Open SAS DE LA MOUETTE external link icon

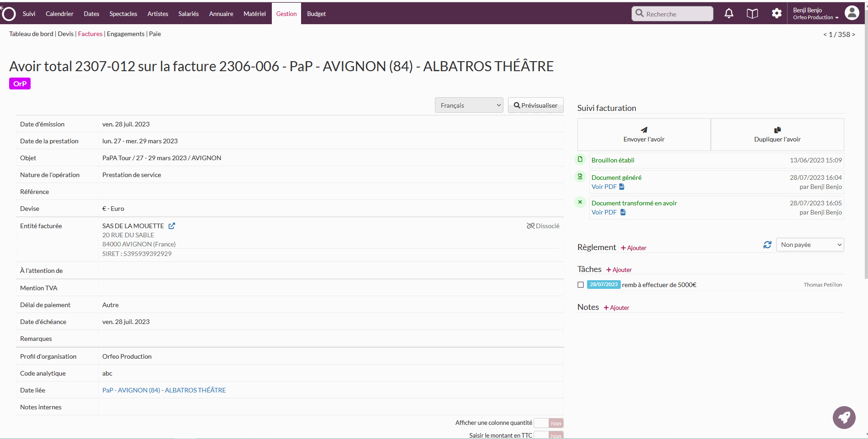tap(172, 226)
